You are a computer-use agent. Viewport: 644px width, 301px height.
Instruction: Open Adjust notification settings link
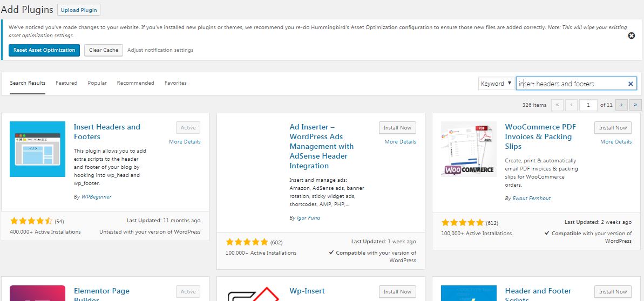click(x=160, y=50)
